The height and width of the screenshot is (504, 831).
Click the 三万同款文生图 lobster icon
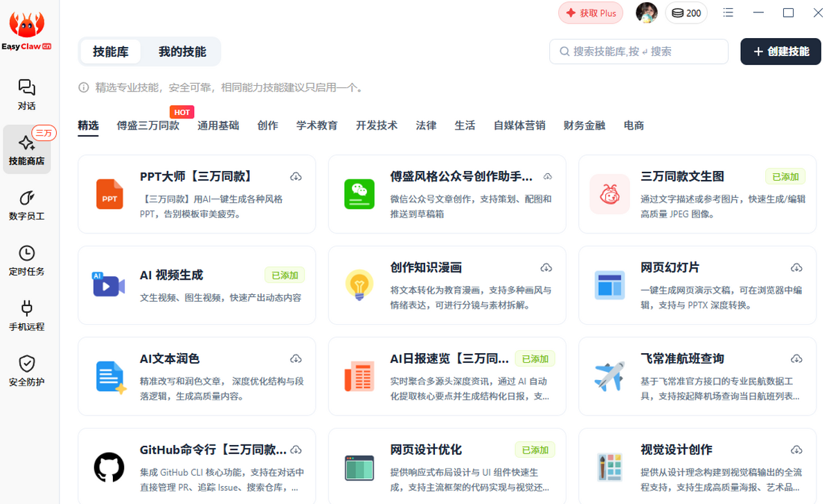pyautogui.click(x=609, y=194)
